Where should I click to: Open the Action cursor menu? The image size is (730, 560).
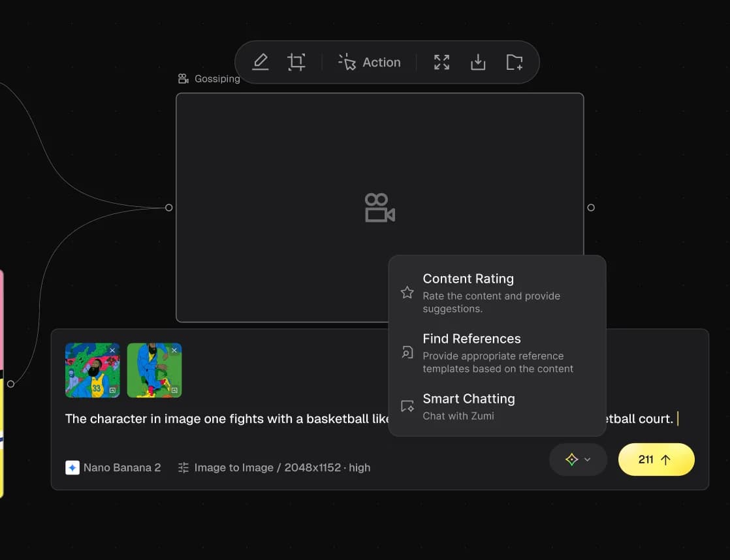[x=369, y=63]
